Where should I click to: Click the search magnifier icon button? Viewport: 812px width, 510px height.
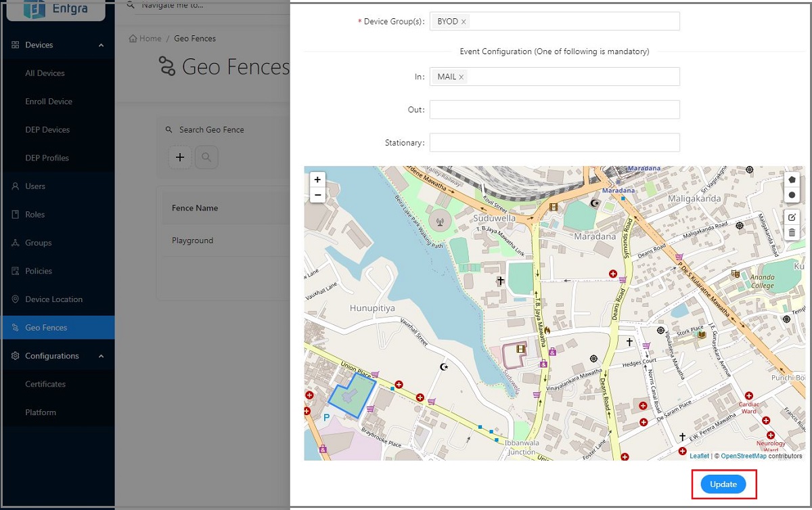tap(206, 158)
